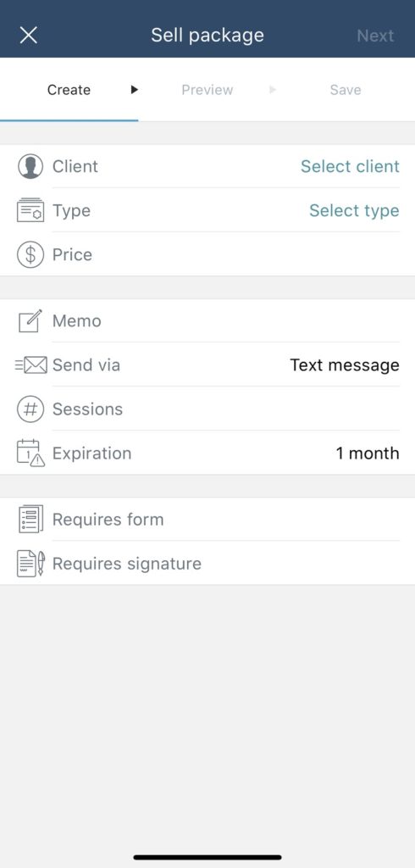Tap the Price input row

(x=207, y=254)
